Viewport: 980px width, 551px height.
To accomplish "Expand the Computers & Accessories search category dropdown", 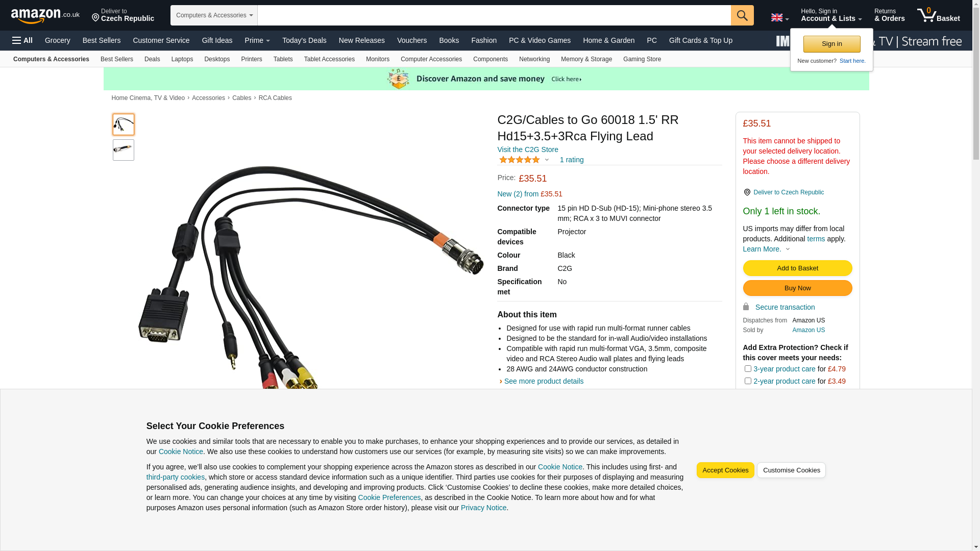I will coord(214,15).
